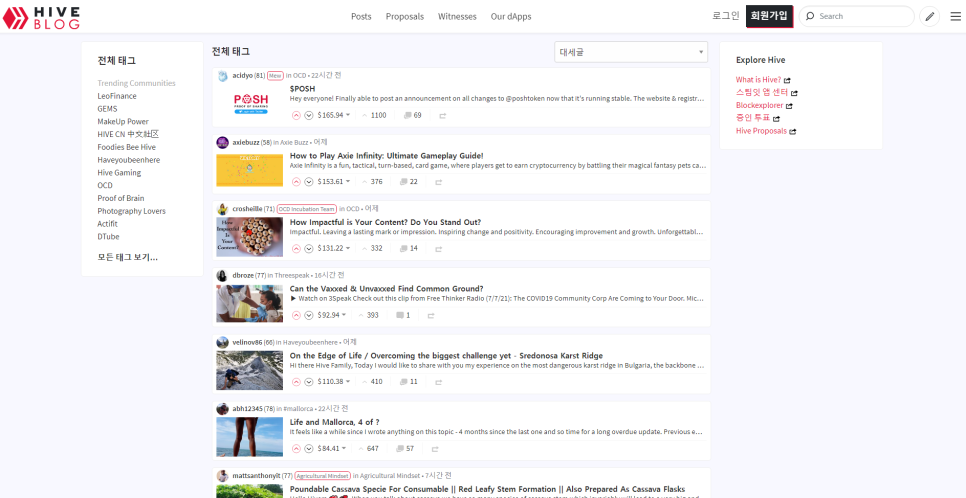The image size is (966, 498).
Task: Open the Proposals menu item
Action: (x=405, y=17)
